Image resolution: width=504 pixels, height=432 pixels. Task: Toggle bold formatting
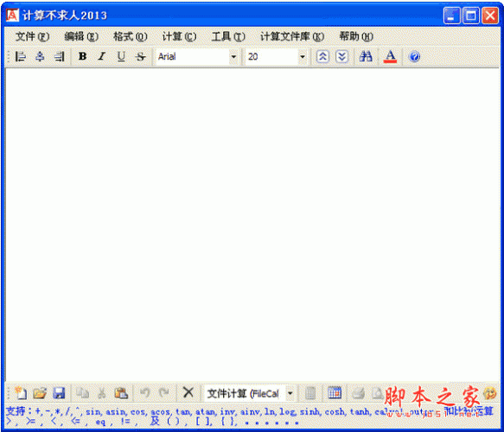83,56
